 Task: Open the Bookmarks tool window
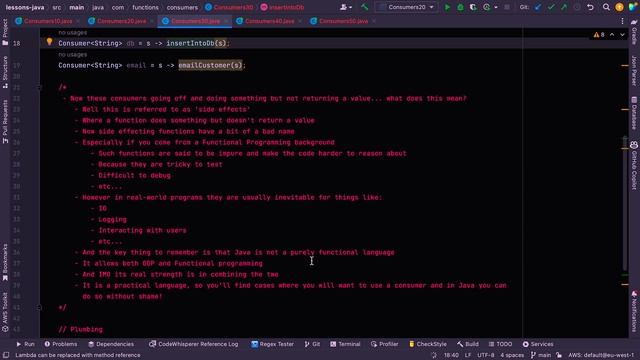[5, 262]
